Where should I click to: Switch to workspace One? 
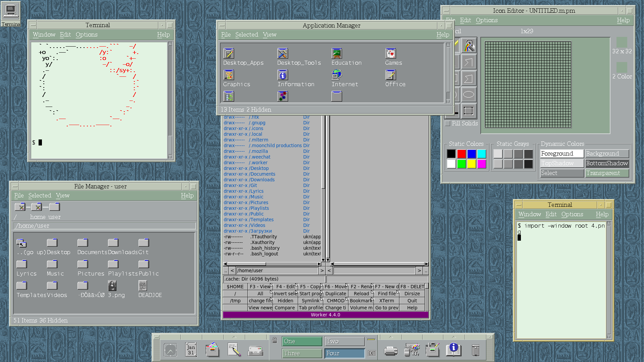pos(302,341)
